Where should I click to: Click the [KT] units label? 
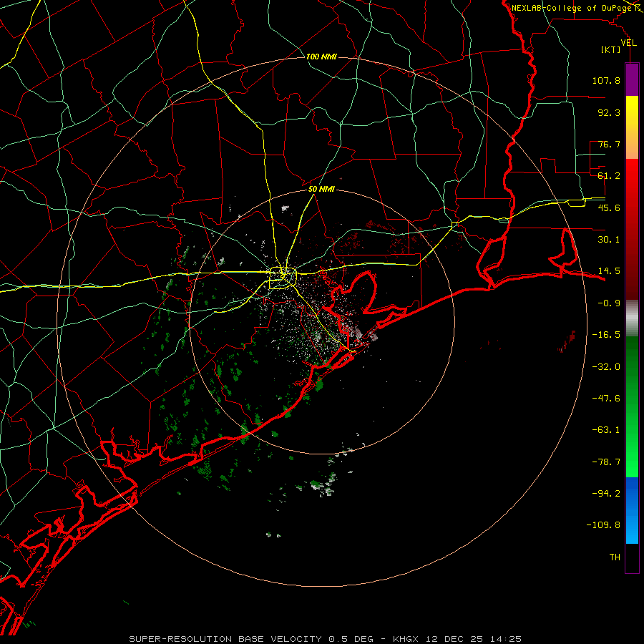(x=610, y=49)
